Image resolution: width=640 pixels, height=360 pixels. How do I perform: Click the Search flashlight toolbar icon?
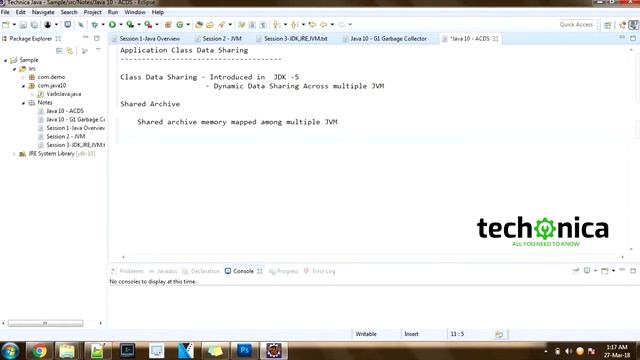(222, 25)
